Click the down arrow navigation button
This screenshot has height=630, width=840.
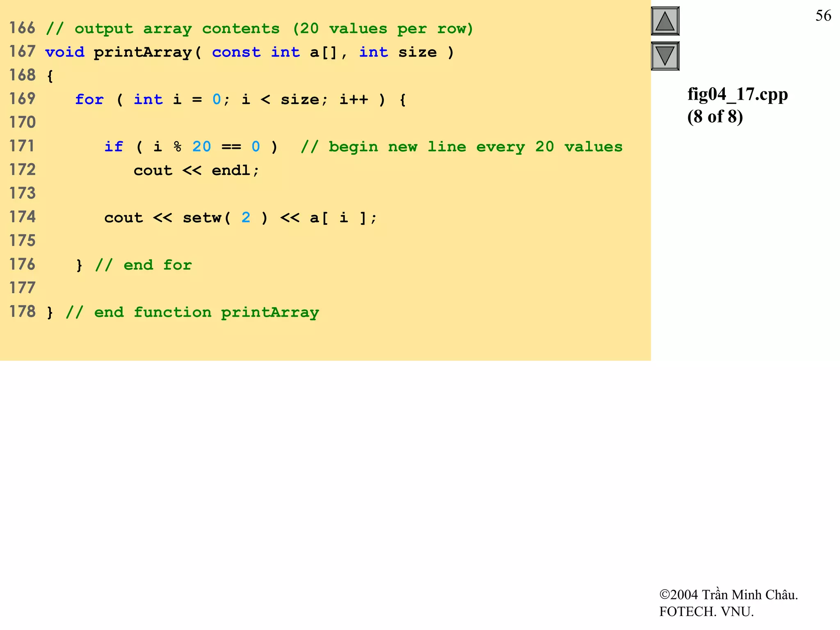(665, 56)
